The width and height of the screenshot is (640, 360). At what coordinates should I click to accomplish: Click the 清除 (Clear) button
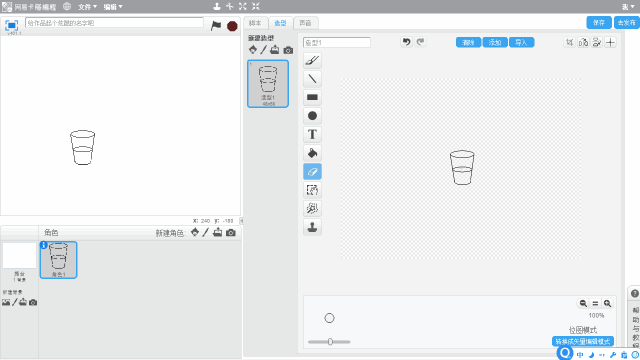(x=468, y=42)
